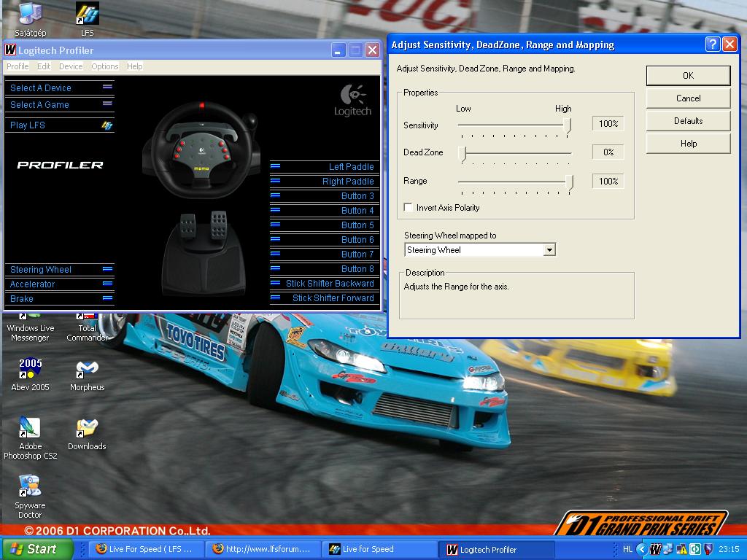Click the language indicator in the taskbar
Screen dimensions: 747x560
coord(627,550)
